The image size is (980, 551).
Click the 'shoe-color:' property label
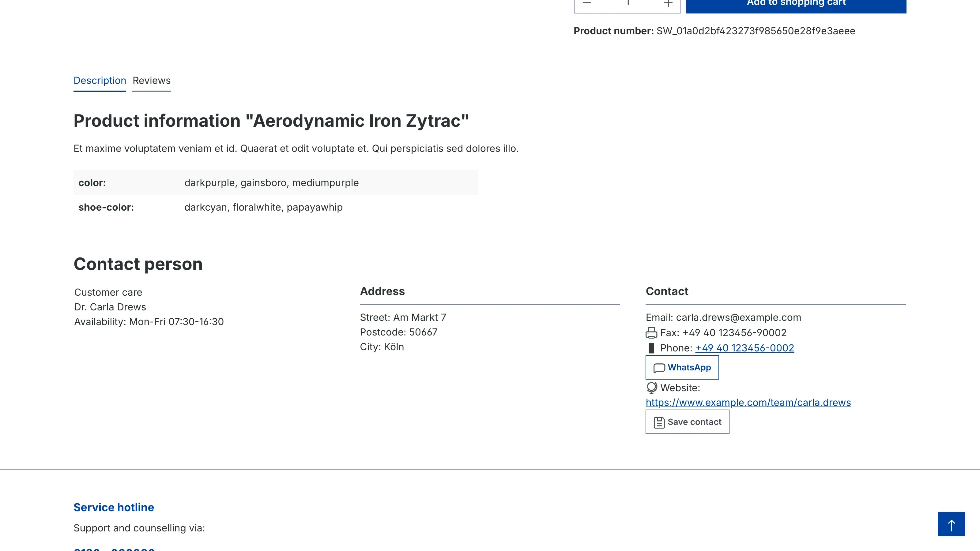(106, 207)
